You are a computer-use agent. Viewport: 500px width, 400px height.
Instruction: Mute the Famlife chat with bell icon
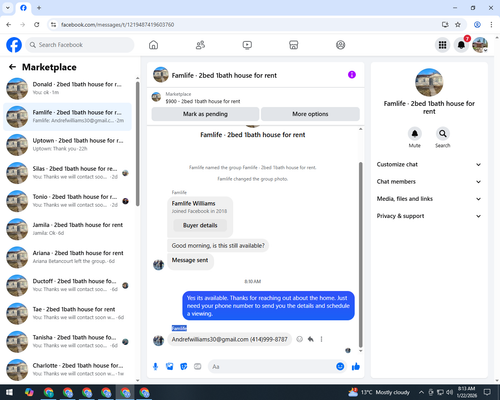click(x=415, y=134)
